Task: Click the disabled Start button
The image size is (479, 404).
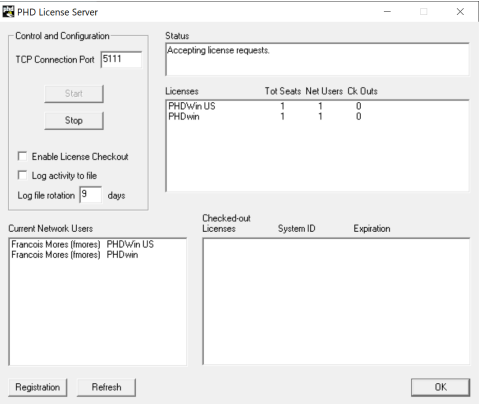Action: pyautogui.click(x=74, y=94)
